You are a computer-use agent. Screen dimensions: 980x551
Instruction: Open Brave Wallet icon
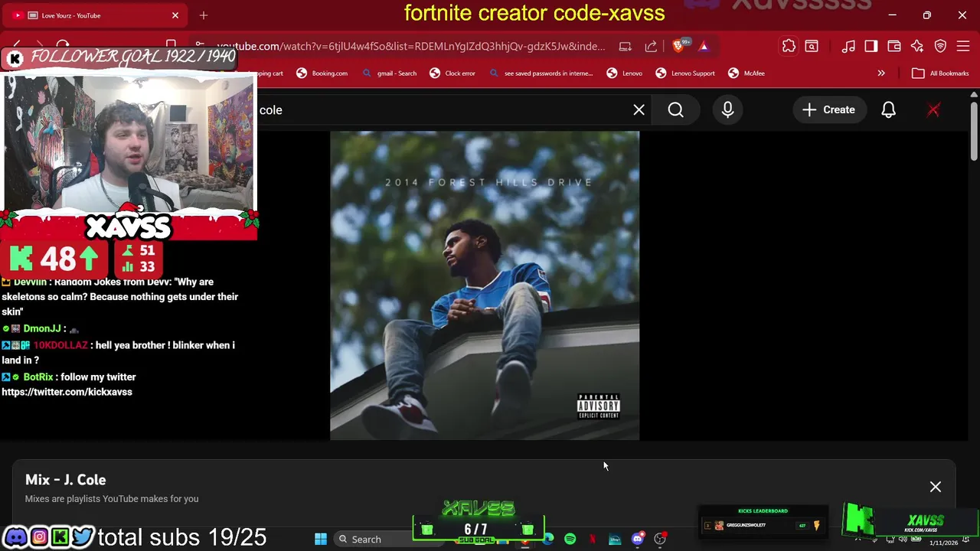tap(894, 46)
